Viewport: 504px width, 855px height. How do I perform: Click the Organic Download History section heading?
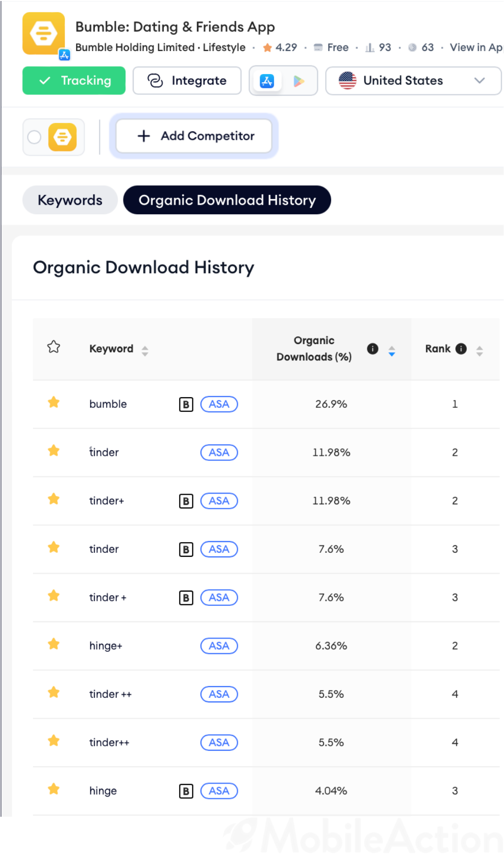tap(144, 267)
